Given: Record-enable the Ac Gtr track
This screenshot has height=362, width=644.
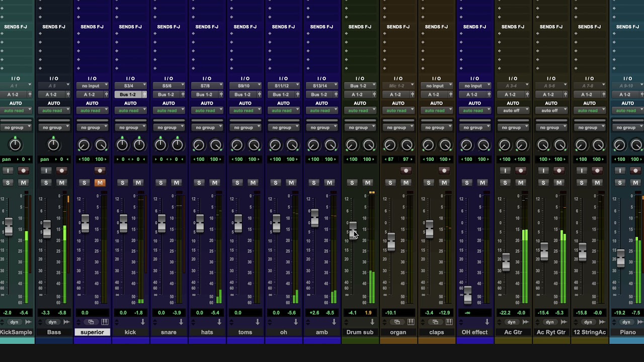Looking at the screenshot, I should (x=520, y=171).
